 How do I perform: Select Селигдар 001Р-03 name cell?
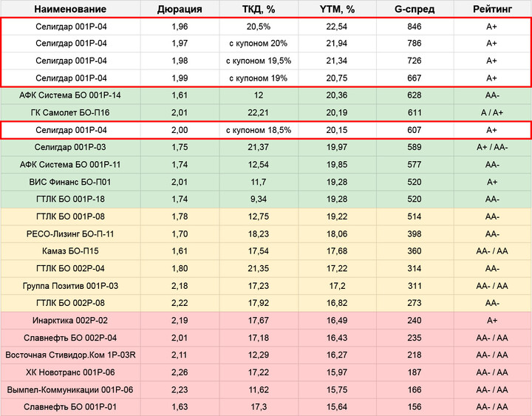coord(70,147)
